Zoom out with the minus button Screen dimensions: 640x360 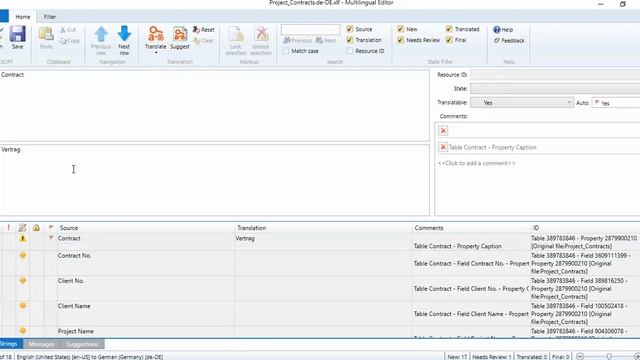click(580, 356)
